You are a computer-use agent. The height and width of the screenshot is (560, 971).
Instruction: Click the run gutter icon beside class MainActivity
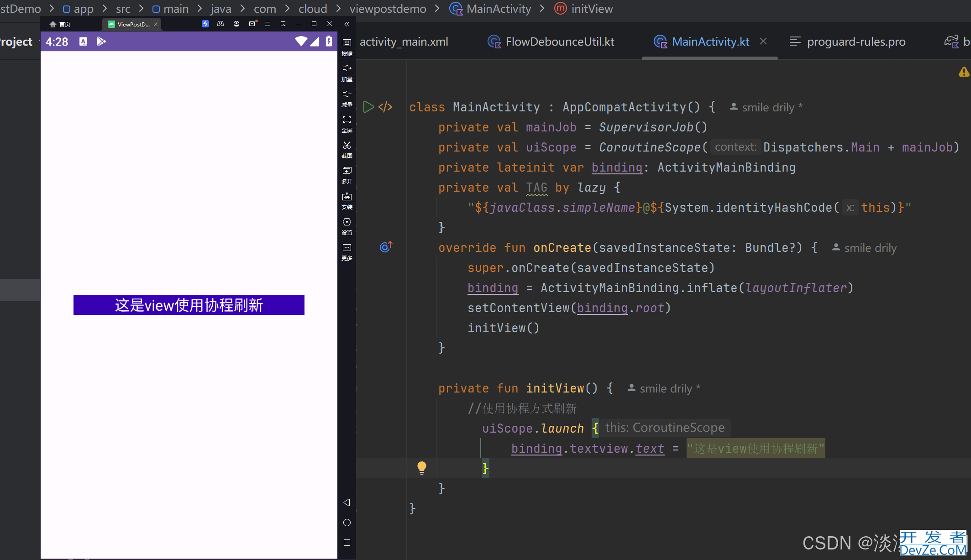point(368,107)
